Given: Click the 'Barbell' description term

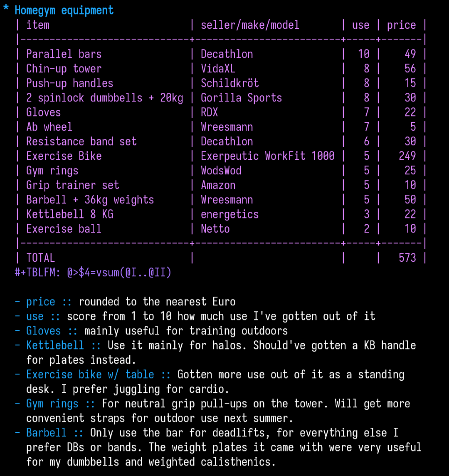Looking at the screenshot, I should pos(46,433).
